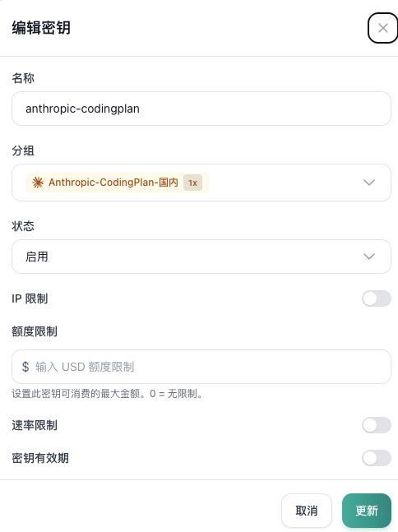Close the 编辑密钥 dialog with X icon
This screenshot has width=398, height=532.
click(382, 28)
